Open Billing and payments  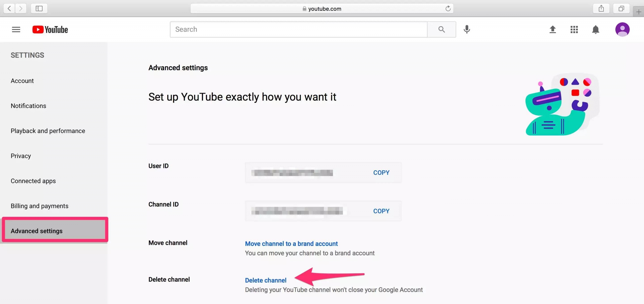point(39,206)
